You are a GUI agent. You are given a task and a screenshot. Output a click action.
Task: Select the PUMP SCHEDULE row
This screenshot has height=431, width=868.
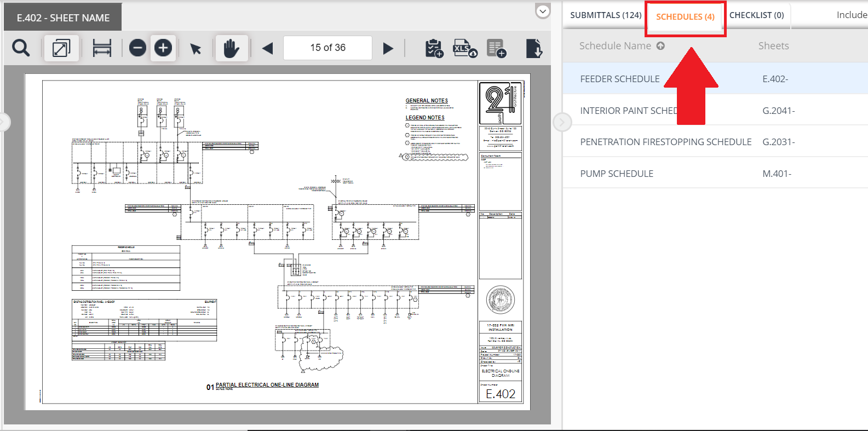tap(715, 173)
